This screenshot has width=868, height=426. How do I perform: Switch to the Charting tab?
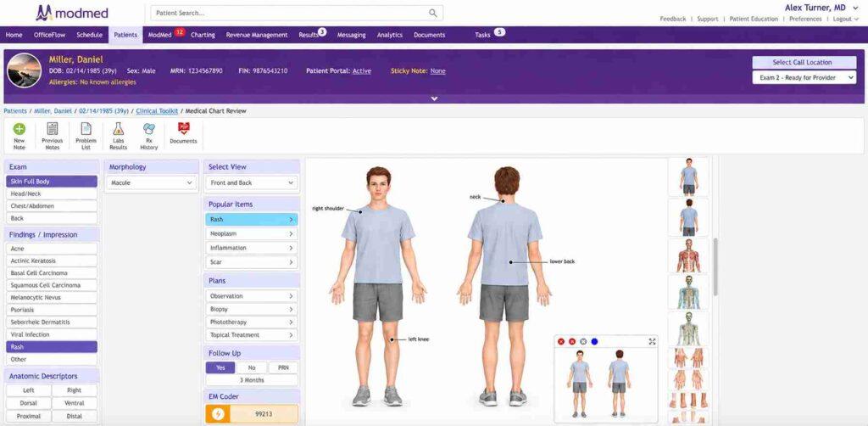(x=203, y=35)
